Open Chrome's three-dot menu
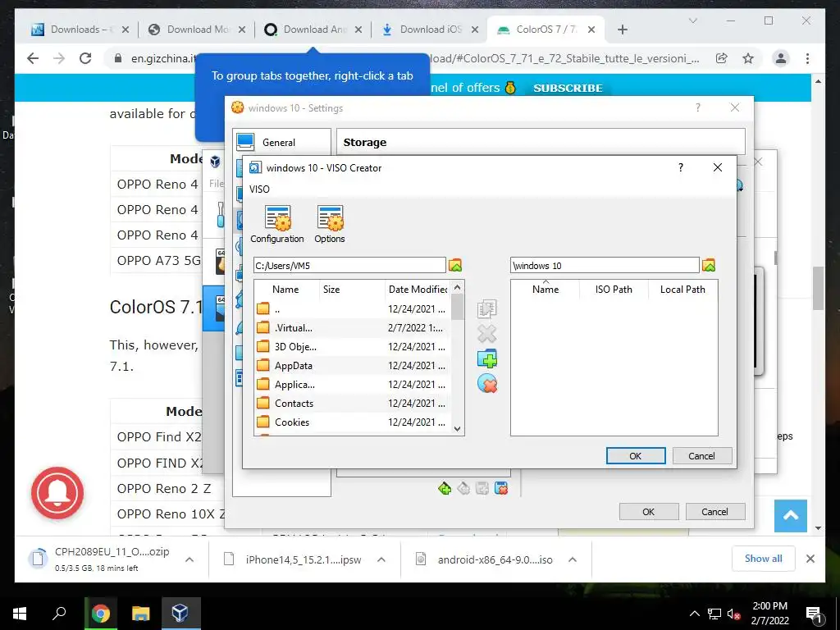Screen dimensions: 840x630 coord(807,58)
